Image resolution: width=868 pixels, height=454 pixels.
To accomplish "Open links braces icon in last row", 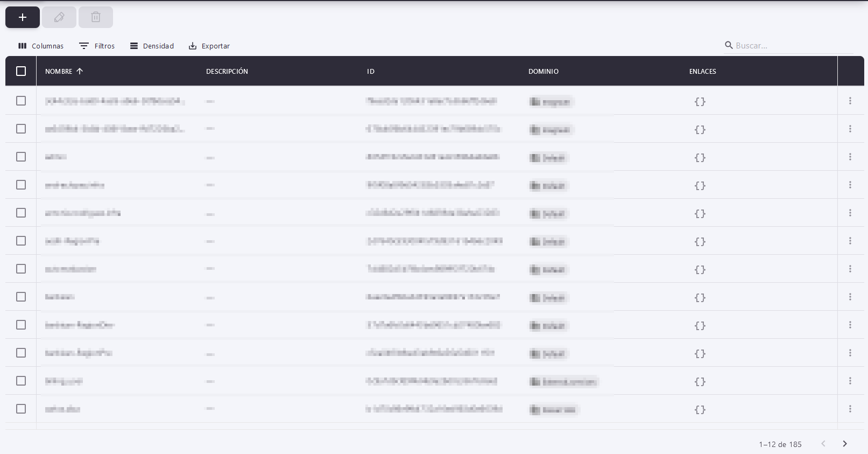I will 700,410.
